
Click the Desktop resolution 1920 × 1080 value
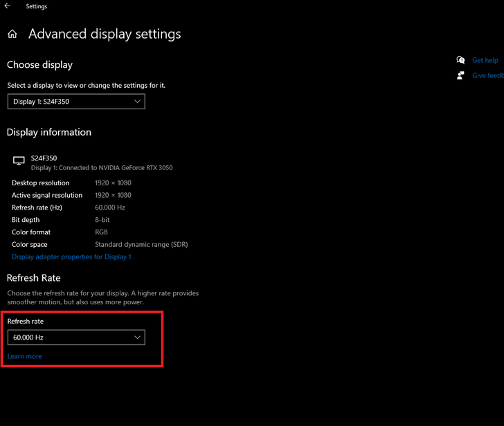pyautogui.click(x=113, y=183)
